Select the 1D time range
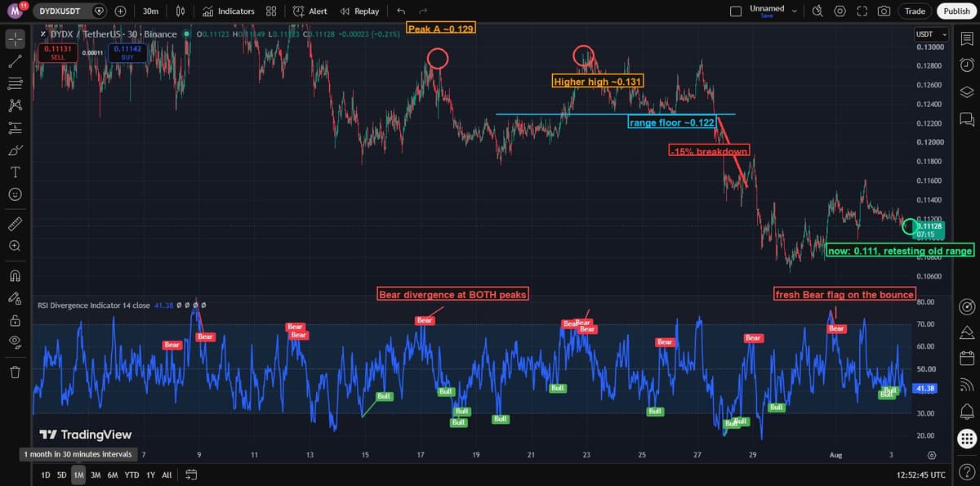980x486 pixels. (46, 475)
